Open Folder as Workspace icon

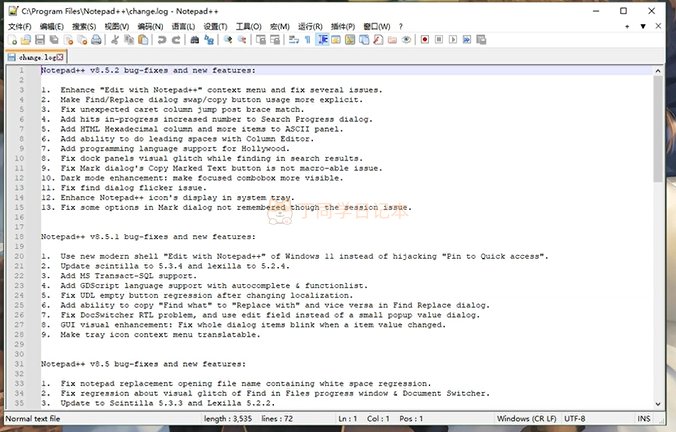pyautogui.click(x=392, y=40)
